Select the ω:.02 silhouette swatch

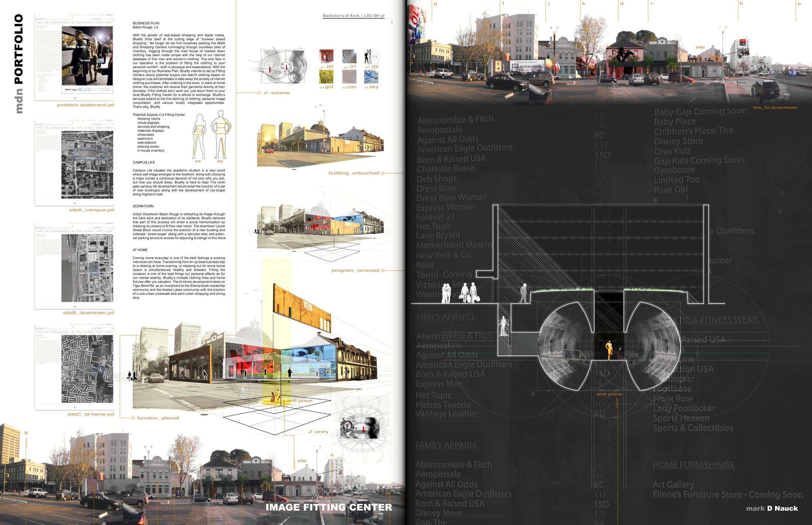click(371, 57)
